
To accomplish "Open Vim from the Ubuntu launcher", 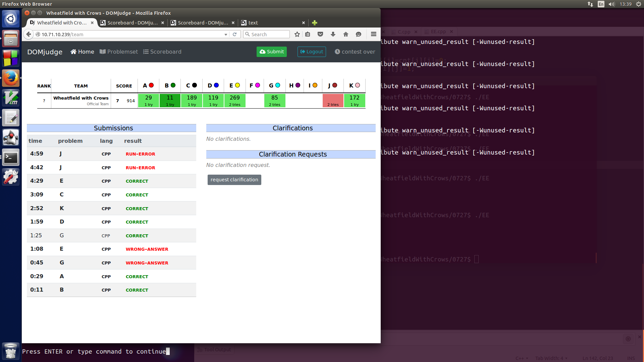I will pos(11,98).
